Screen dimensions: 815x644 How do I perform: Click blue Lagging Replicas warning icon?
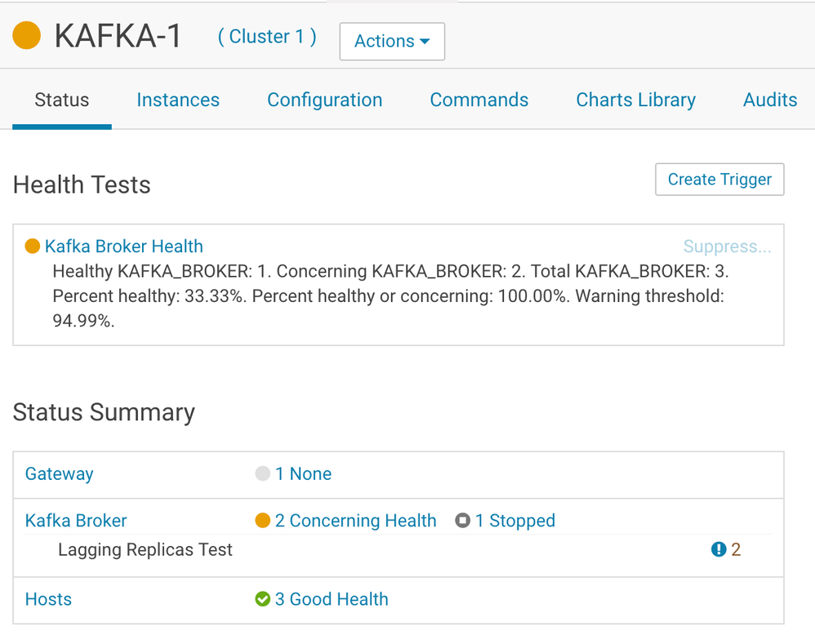pos(719,550)
